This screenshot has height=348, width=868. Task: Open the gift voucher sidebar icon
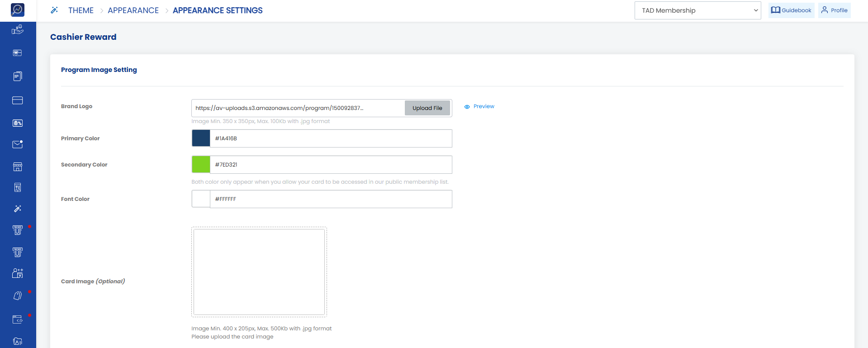pos(18,53)
